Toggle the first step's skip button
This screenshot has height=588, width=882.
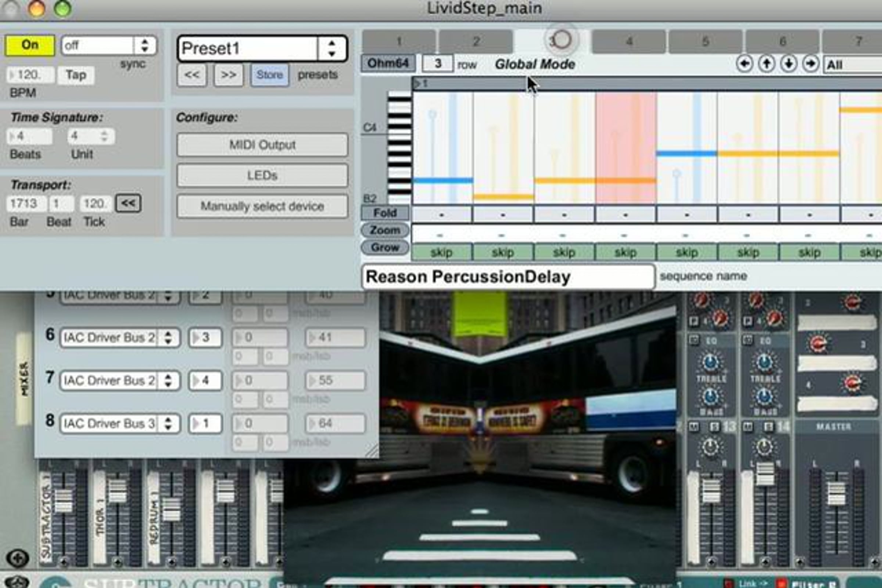click(x=442, y=252)
